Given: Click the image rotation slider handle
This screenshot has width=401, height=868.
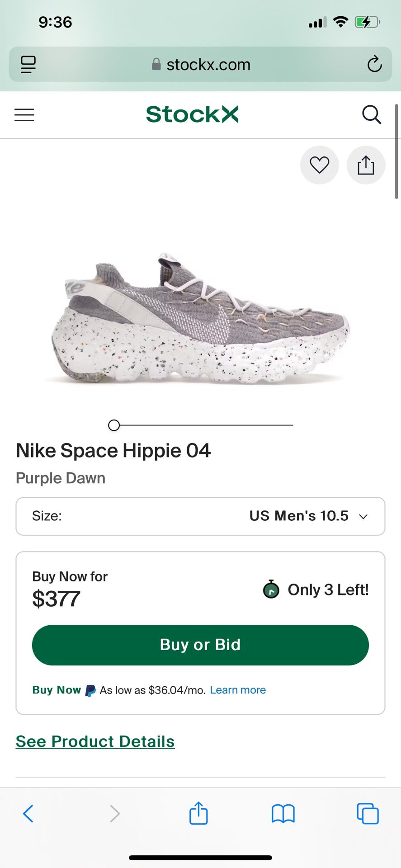Looking at the screenshot, I should [x=114, y=425].
